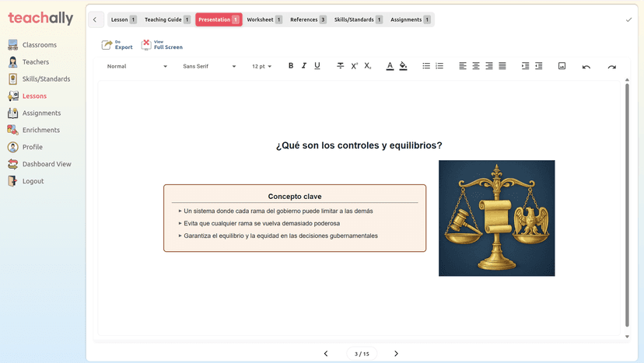Select the Presentation tab

(x=219, y=19)
